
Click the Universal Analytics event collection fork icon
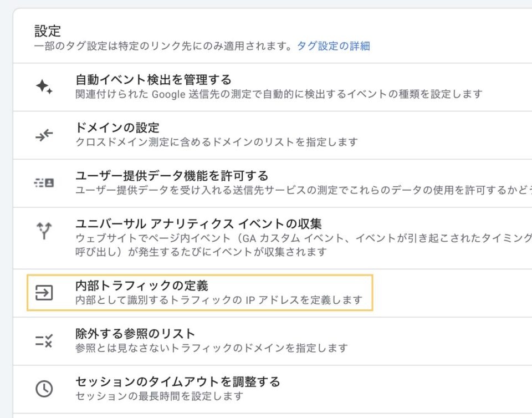pos(44,231)
